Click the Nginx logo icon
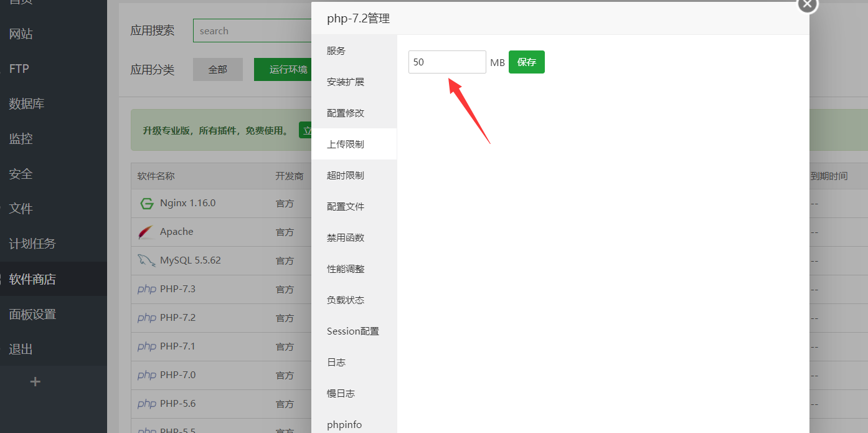Viewport: 868px width, 433px height. point(146,203)
